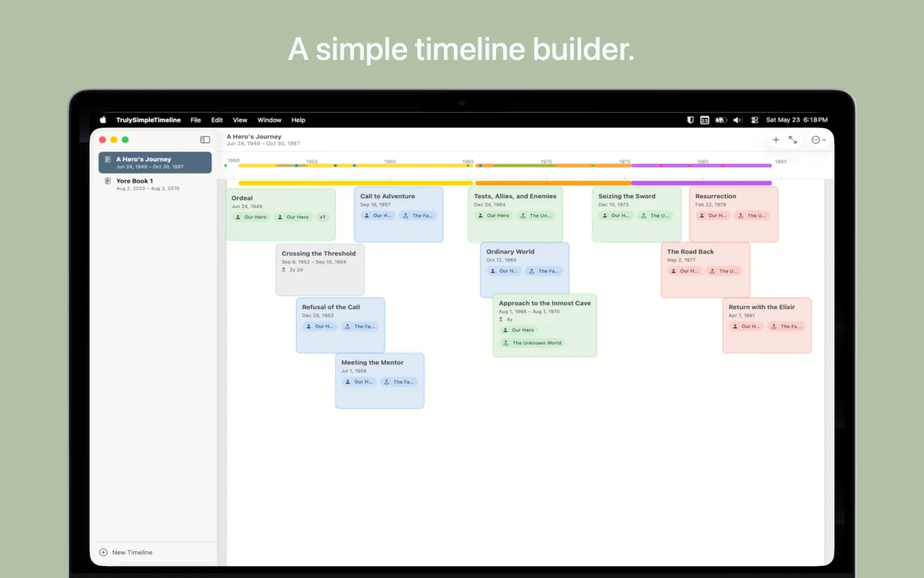The height and width of the screenshot is (578, 924).
Task: Open Call to Adventure event card
Action: pos(398,214)
